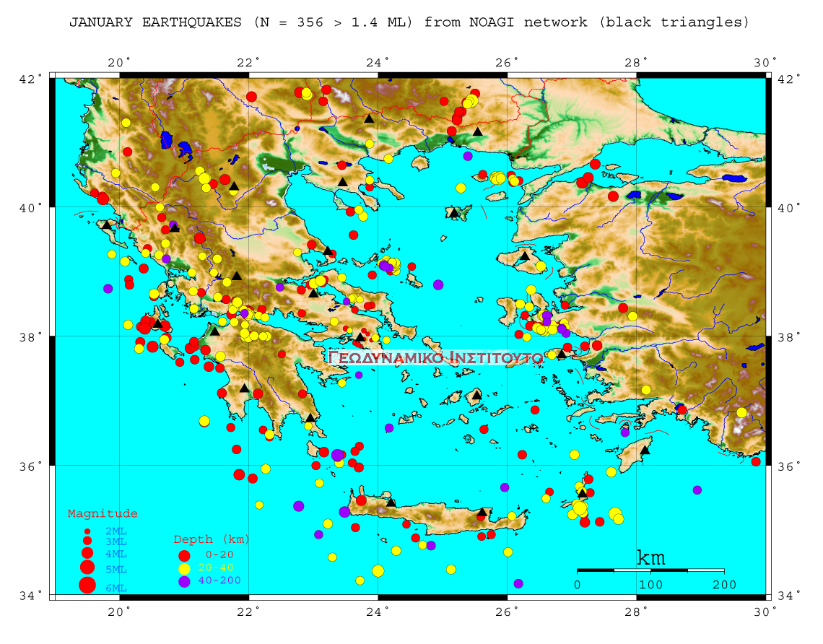Click the "6ML" legend label
Screen dimensions: 823x644
[x=116, y=588]
